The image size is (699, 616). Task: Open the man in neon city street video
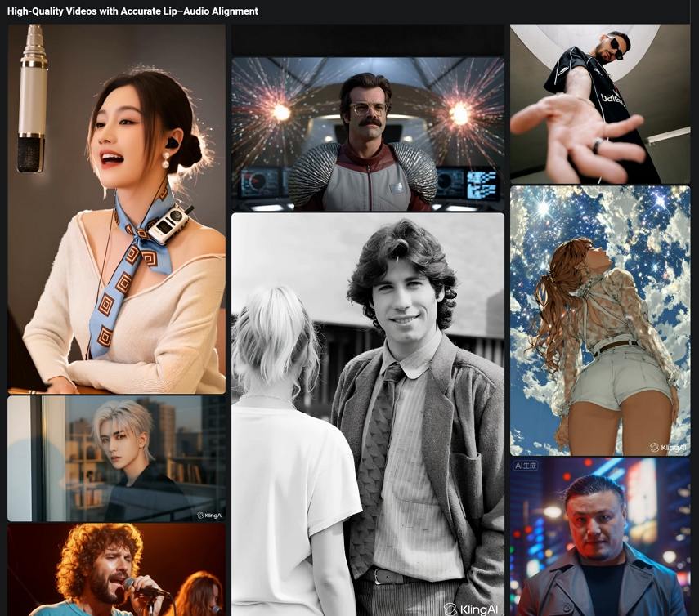tap(600, 537)
